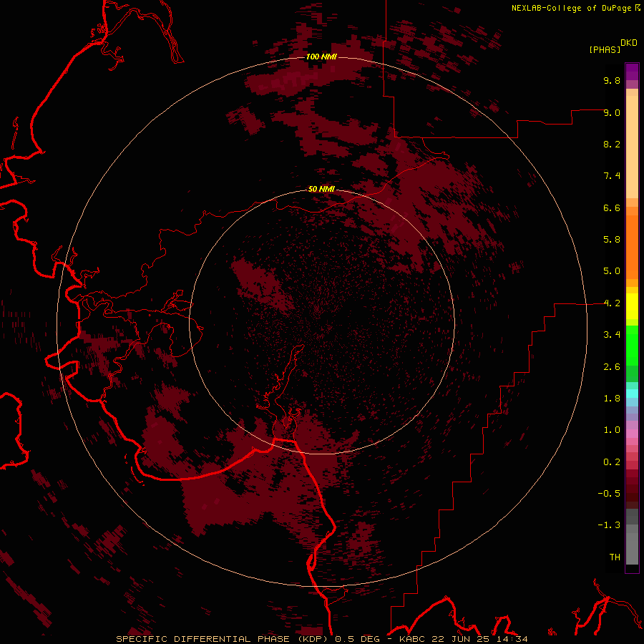Click the 1.8 scale value

point(612,399)
